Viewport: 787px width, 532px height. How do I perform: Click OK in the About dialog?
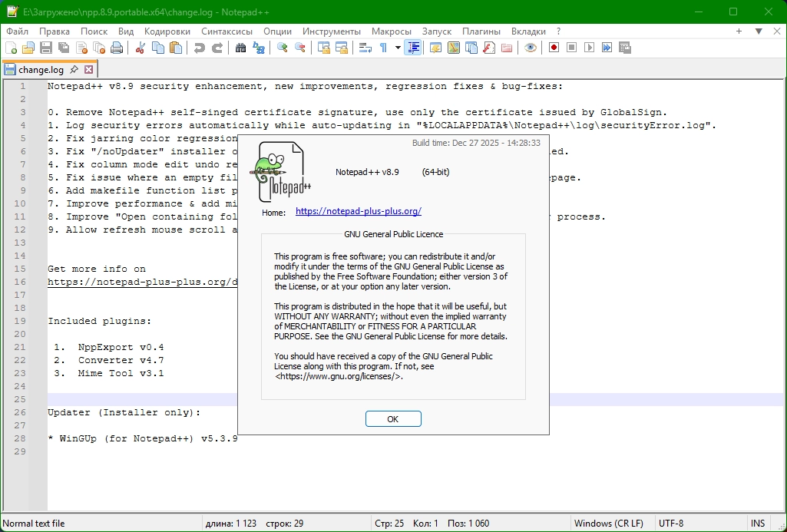(393, 418)
